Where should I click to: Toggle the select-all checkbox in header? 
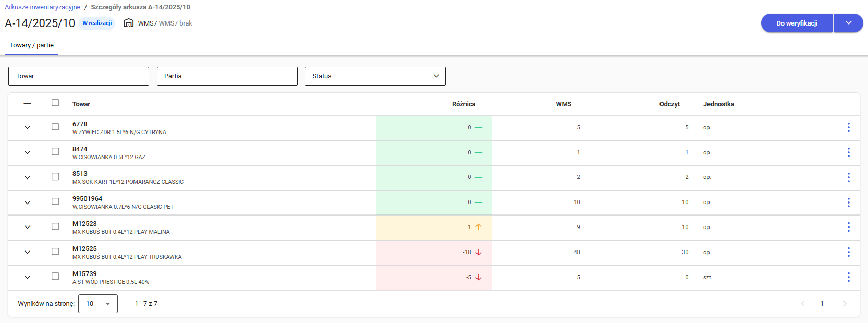point(55,103)
